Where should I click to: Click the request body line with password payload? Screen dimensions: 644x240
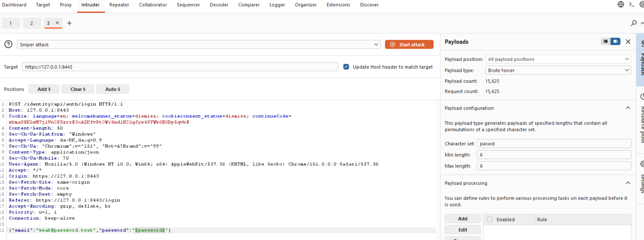pos(90,230)
